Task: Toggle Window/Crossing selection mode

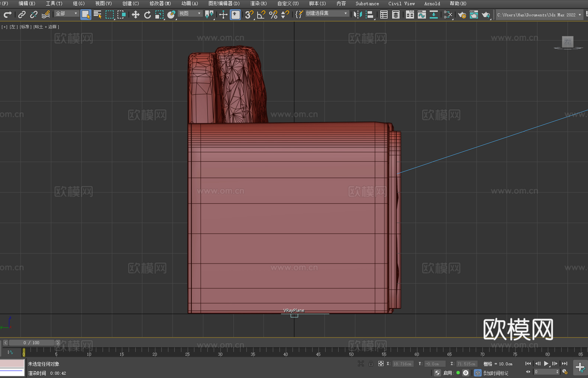Action: 122,14
